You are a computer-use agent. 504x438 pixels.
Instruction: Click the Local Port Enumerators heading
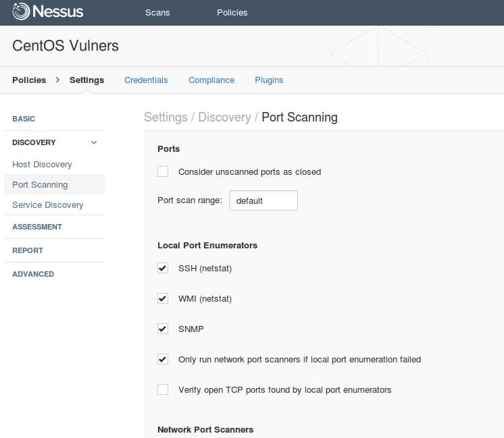(207, 246)
